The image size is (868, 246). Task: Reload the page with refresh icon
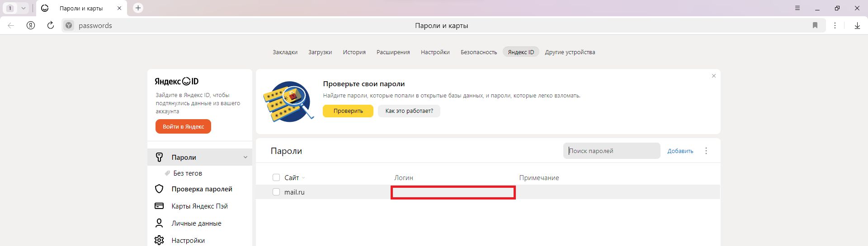51,26
